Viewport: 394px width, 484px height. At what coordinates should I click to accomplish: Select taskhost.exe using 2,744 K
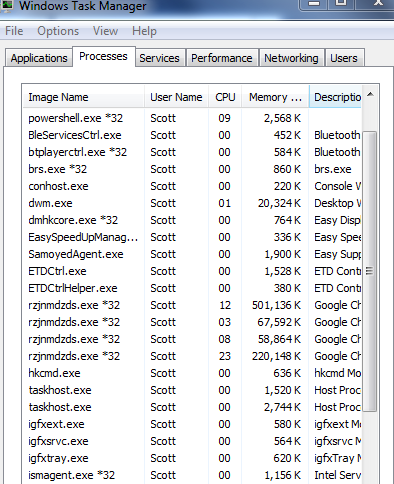click(x=192, y=407)
